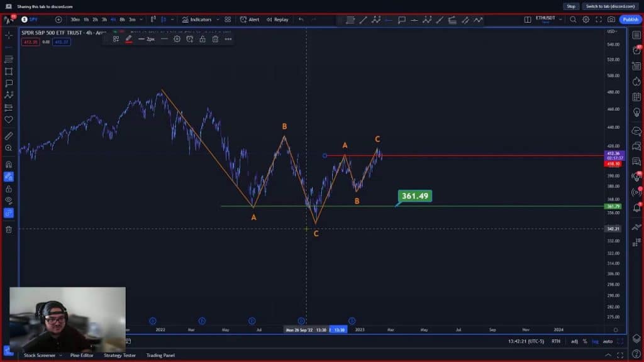644x362 pixels.
Task: Toggle auto scale at bottom right
Action: [608, 341]
